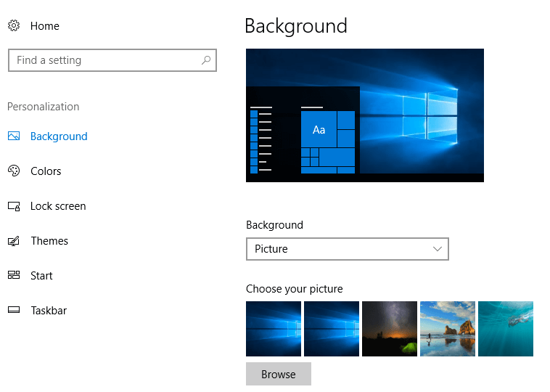Click the tiles icon beside Start
Image resolution: width=550 pixels, height=392 pixels.
coord(14,276)
